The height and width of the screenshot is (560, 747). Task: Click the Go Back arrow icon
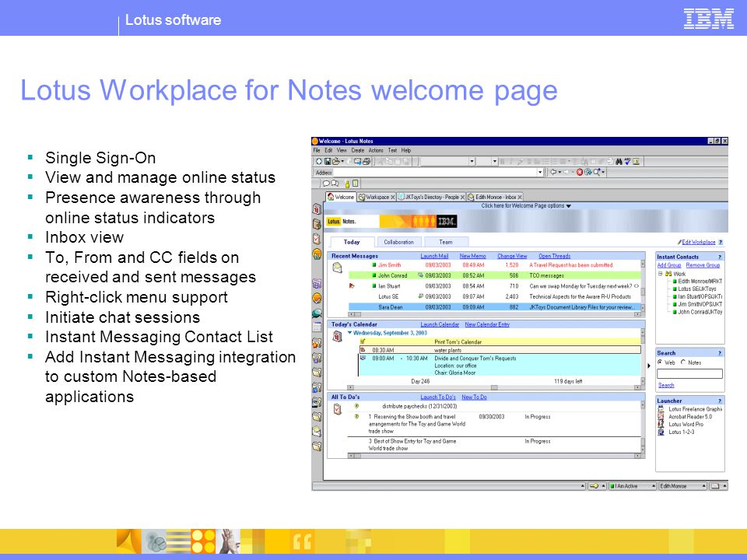pyautogui.click(x=553, y=173)
